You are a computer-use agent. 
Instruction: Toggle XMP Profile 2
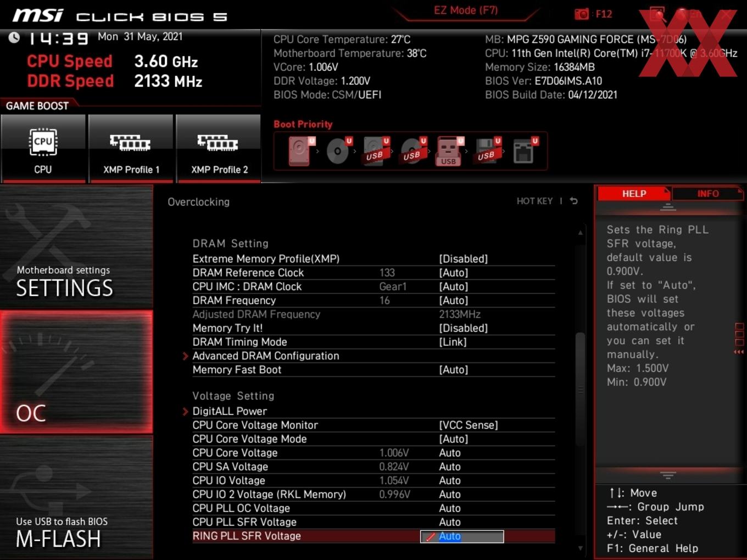(219, 148)
